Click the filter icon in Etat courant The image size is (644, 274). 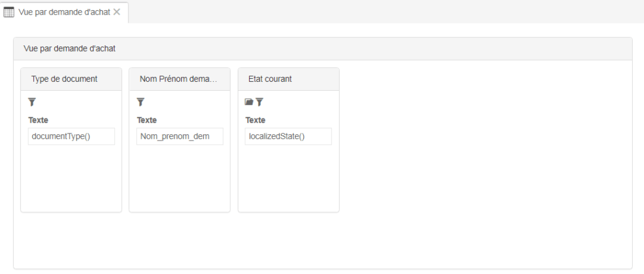pyautogui.click(x=259, y=101)
